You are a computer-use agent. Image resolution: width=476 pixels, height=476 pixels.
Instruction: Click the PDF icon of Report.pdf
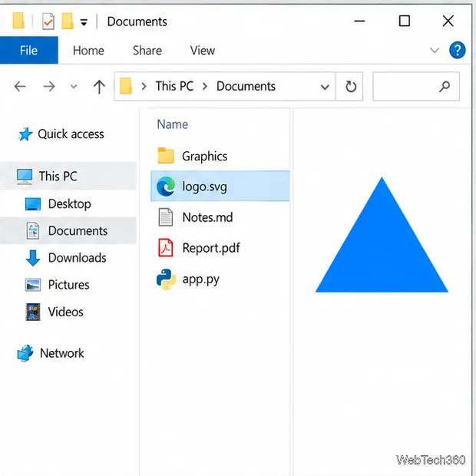point(166,248)
